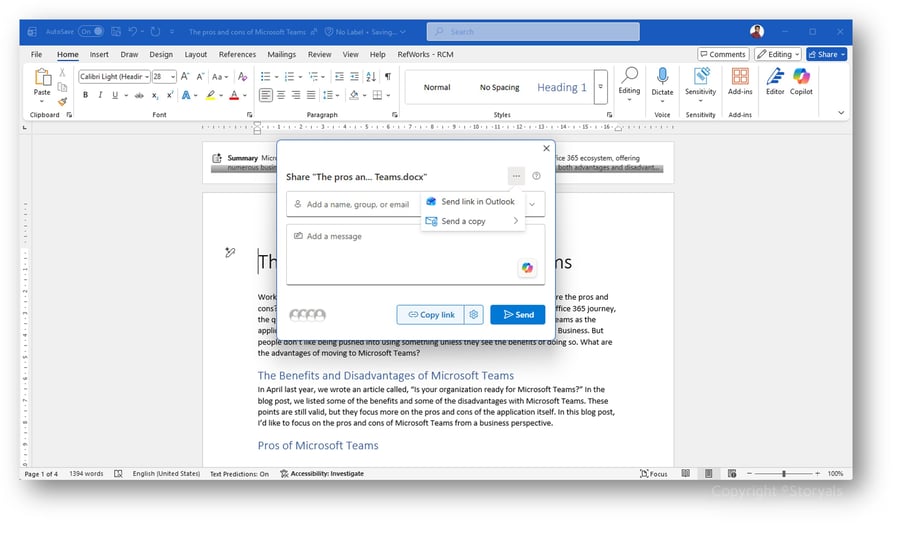Expand Send a copy submenu arrow
900x549 pixels.
point(515,221)
